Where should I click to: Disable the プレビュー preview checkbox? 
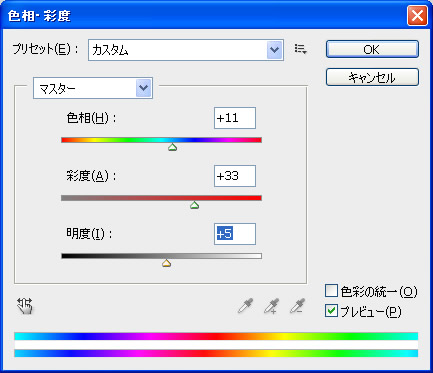[x=331, y=311]
